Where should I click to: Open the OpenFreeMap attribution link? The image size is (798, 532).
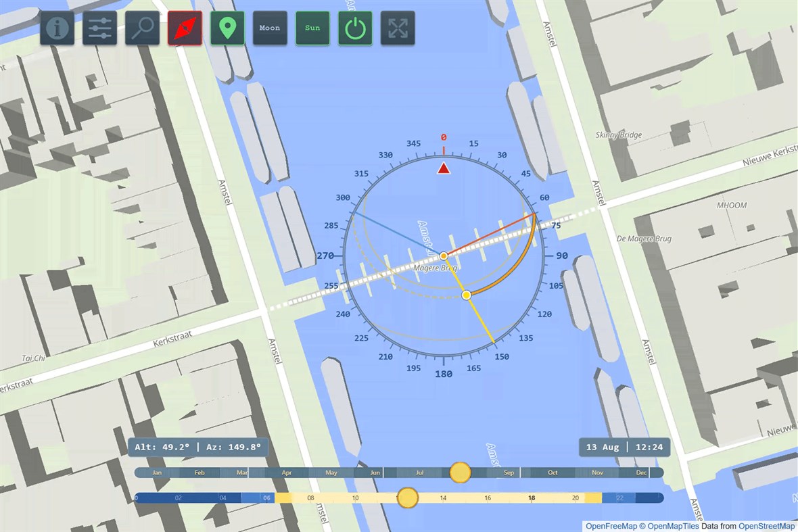click(611, 526)
